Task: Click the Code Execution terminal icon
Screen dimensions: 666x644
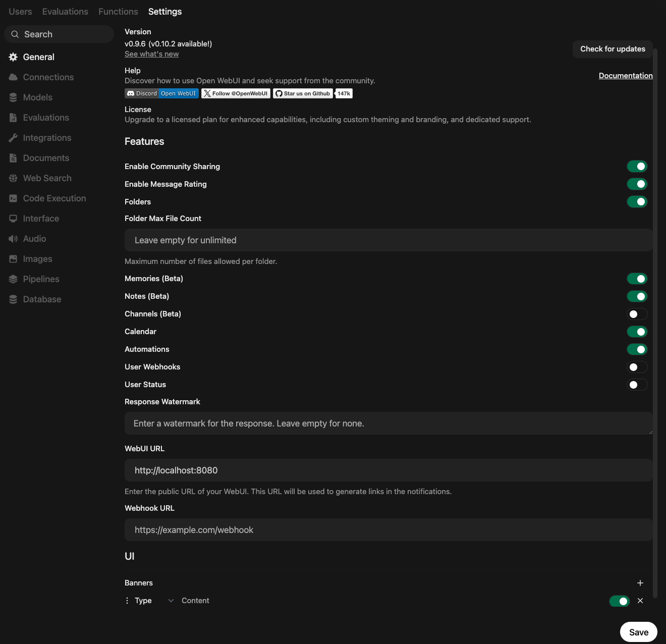Action: tap(13, 198)
